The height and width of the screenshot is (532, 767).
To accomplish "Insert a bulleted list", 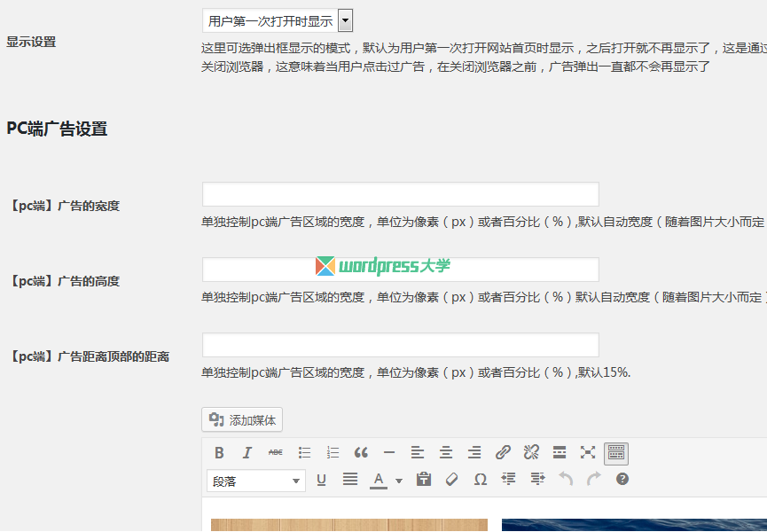I will 304,453.
